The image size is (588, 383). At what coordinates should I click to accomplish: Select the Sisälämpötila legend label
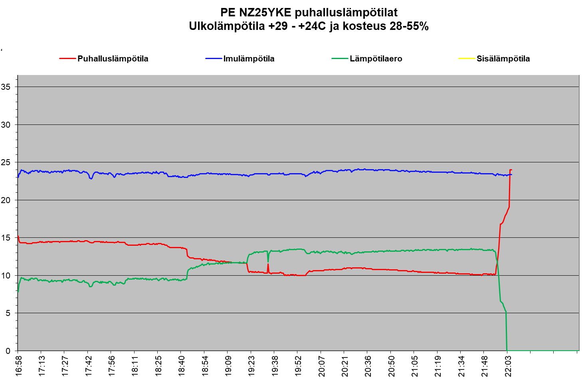503,59
